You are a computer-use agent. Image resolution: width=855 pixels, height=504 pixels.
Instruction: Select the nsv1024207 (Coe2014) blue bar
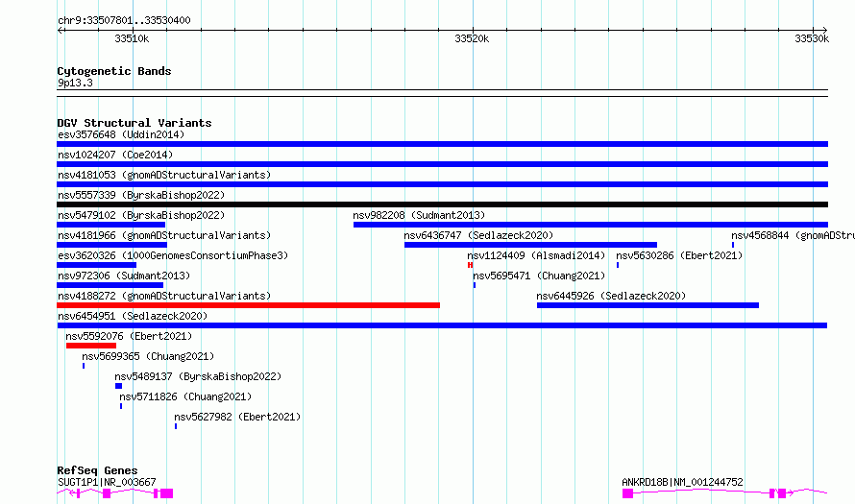(x=442, y=164)
